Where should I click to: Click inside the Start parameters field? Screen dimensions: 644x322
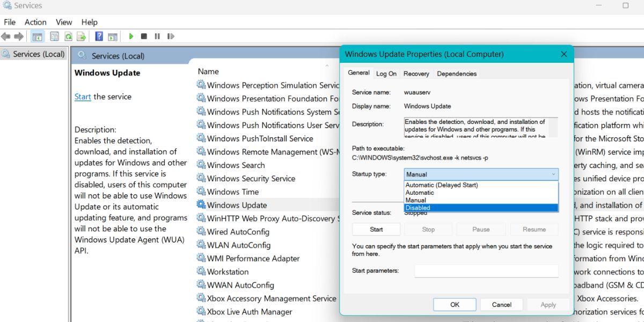tap(486, 270)
